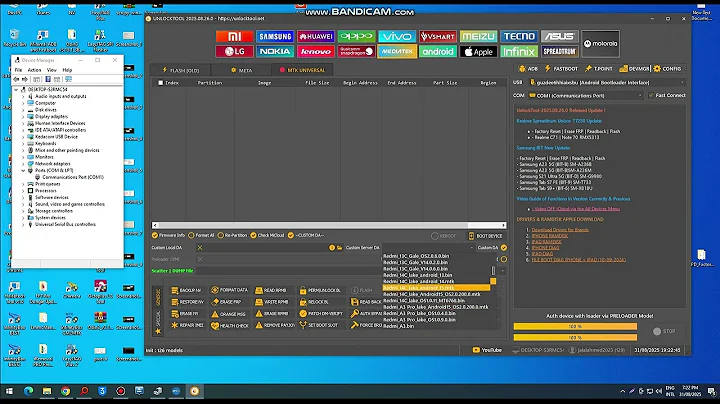The image size is (720, 404).
Task: Expand Universal Serial Bus controllers node
Action: 23,224
